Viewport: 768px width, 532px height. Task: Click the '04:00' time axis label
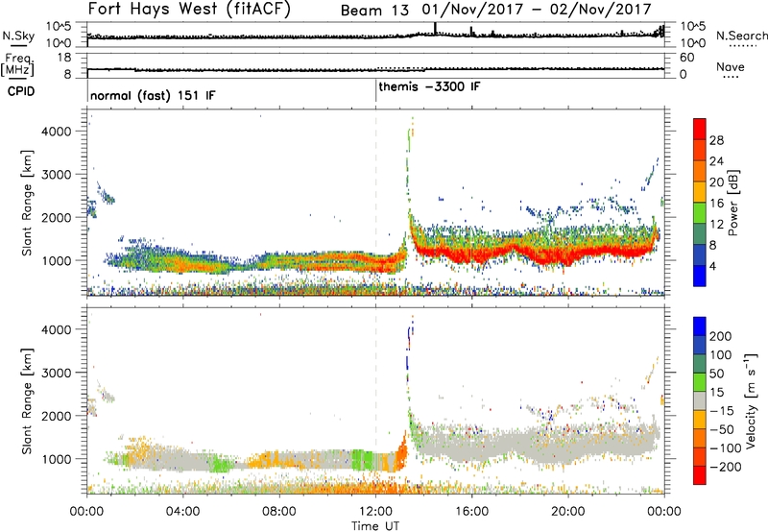(182, 512)
